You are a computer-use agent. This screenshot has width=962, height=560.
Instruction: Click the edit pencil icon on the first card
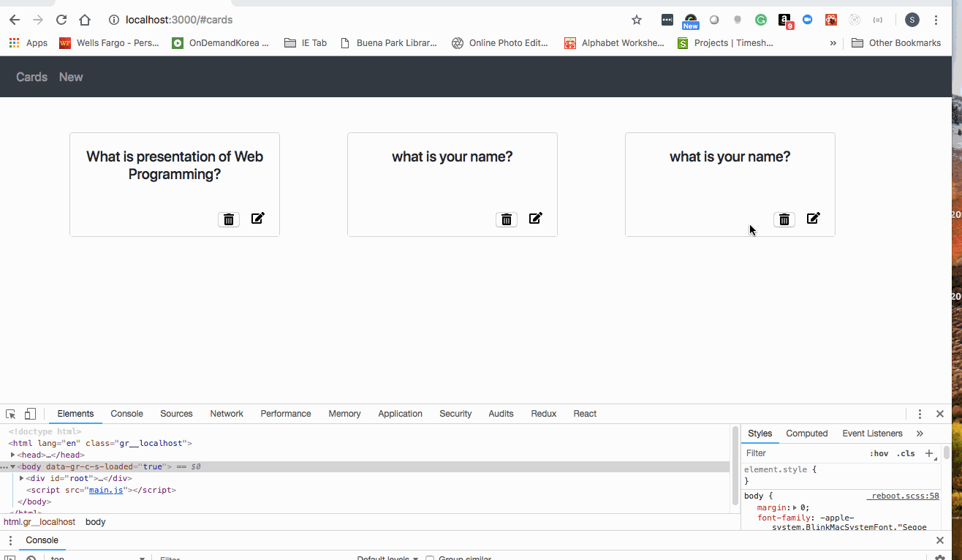(257, 218)
